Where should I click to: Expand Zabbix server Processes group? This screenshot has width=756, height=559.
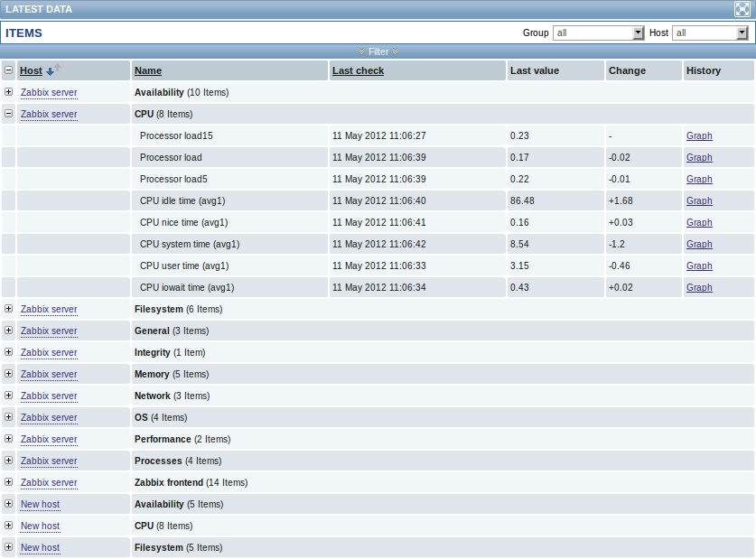(8, 461)
